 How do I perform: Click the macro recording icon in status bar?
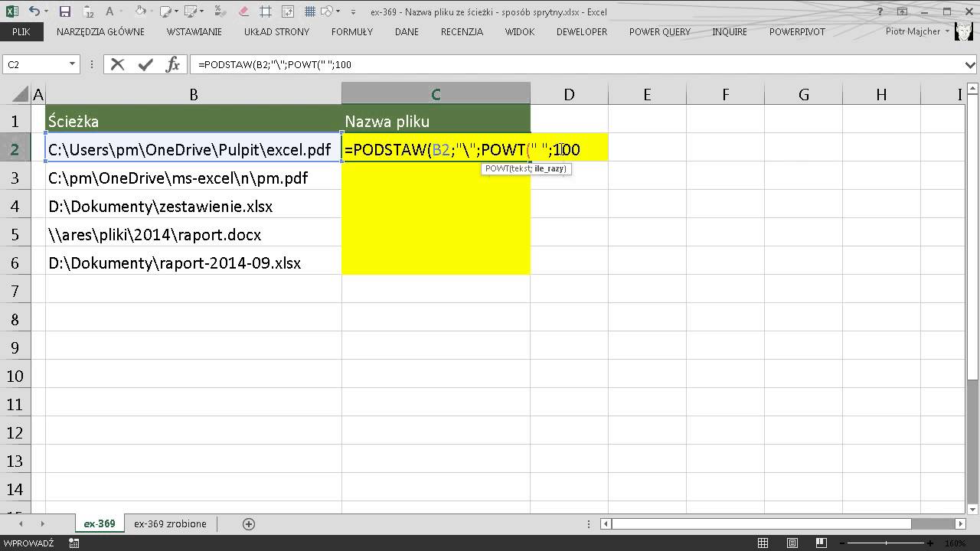(74, 543)
